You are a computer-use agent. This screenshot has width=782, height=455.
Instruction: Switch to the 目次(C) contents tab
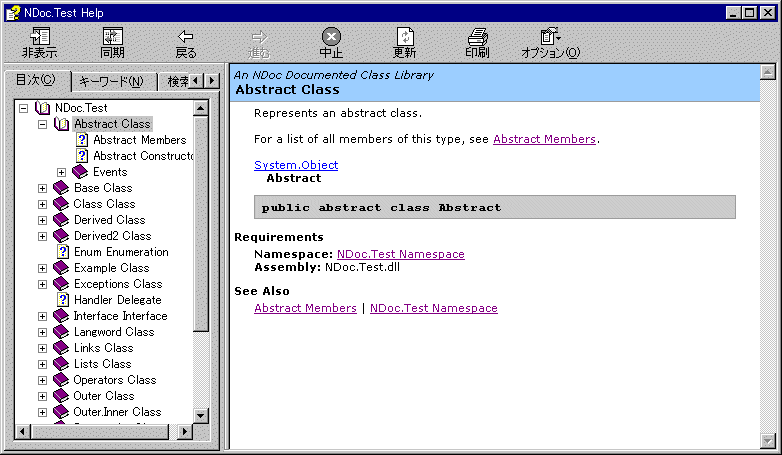click(x=36, y=80)
